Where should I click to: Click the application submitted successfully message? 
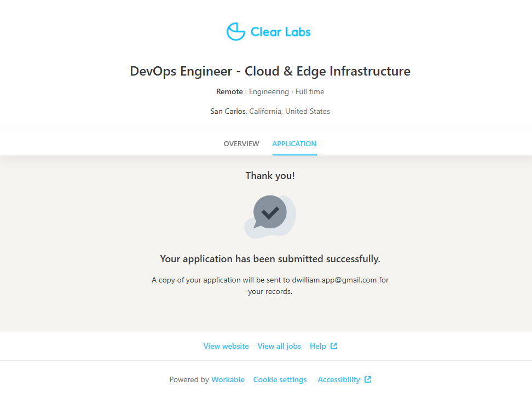(270, 259)
